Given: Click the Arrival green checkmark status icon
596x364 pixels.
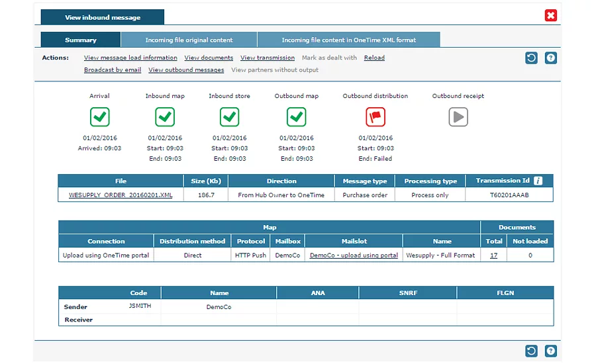Looking at the screenshot, I should [x=99, y=116].
